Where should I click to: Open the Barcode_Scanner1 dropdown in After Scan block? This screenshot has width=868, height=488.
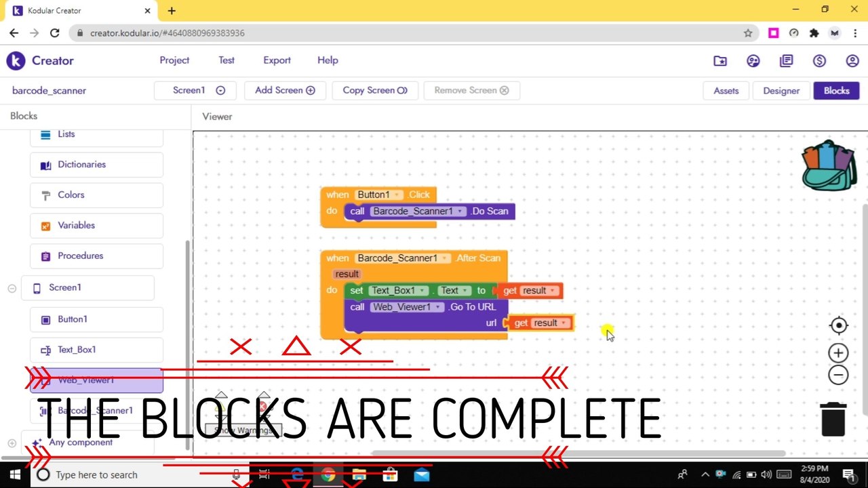pos(403,258)
